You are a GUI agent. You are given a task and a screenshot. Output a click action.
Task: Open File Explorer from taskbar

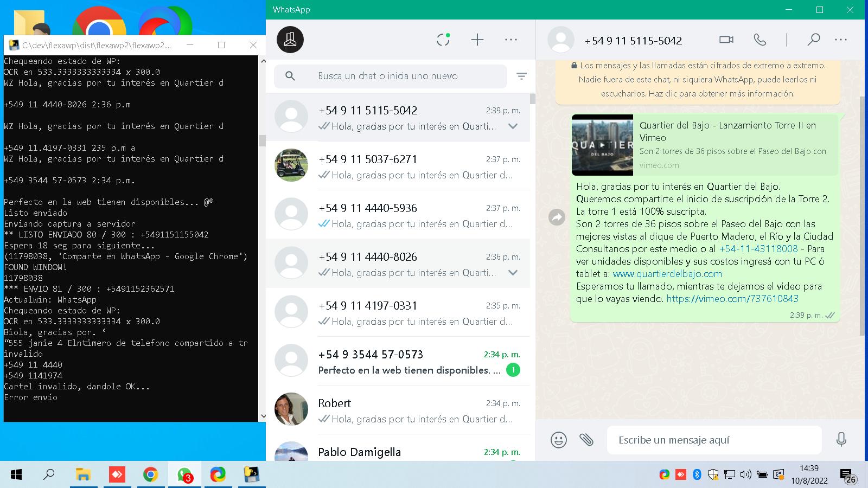click(x=83, y=475)
